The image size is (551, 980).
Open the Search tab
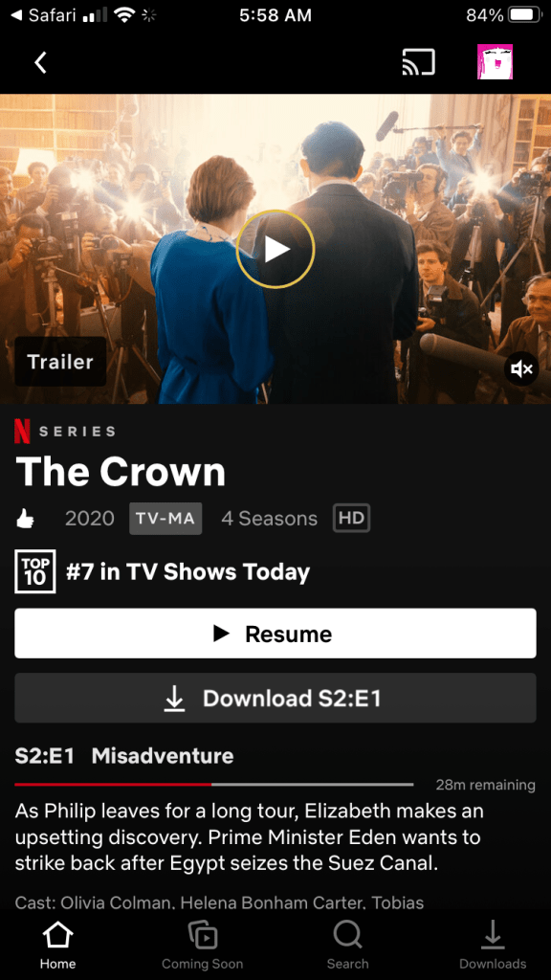[x=347, y=945]
